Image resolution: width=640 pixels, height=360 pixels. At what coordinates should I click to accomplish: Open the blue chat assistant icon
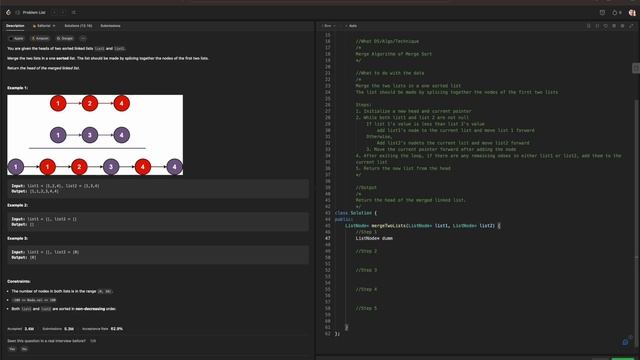[x=625, y=342]
